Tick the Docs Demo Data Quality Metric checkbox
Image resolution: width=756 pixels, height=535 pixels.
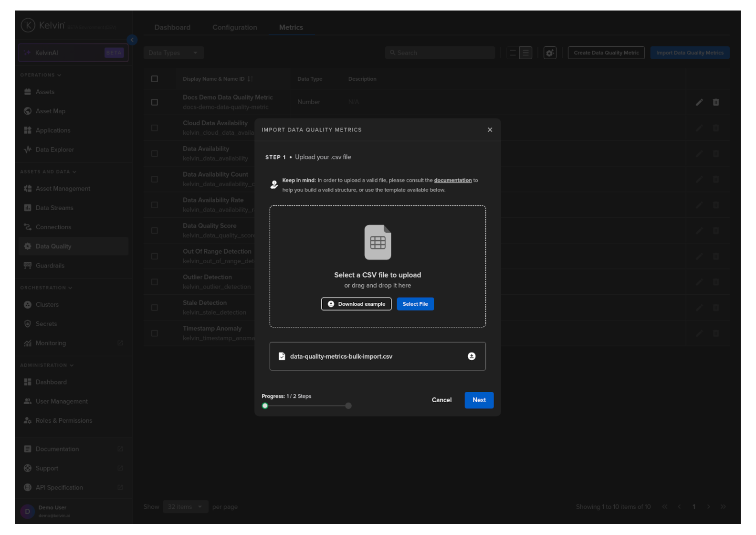(x=155, y=102)
